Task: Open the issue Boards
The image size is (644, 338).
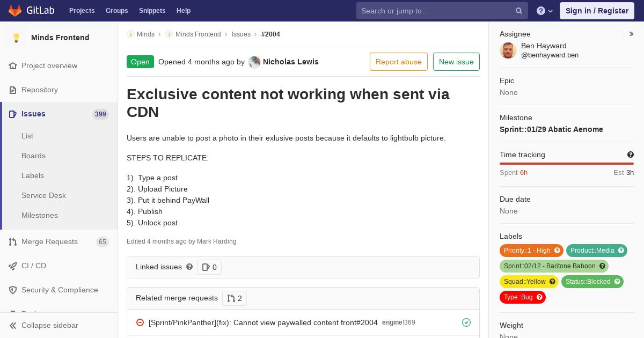Action: tap(33, 156)
